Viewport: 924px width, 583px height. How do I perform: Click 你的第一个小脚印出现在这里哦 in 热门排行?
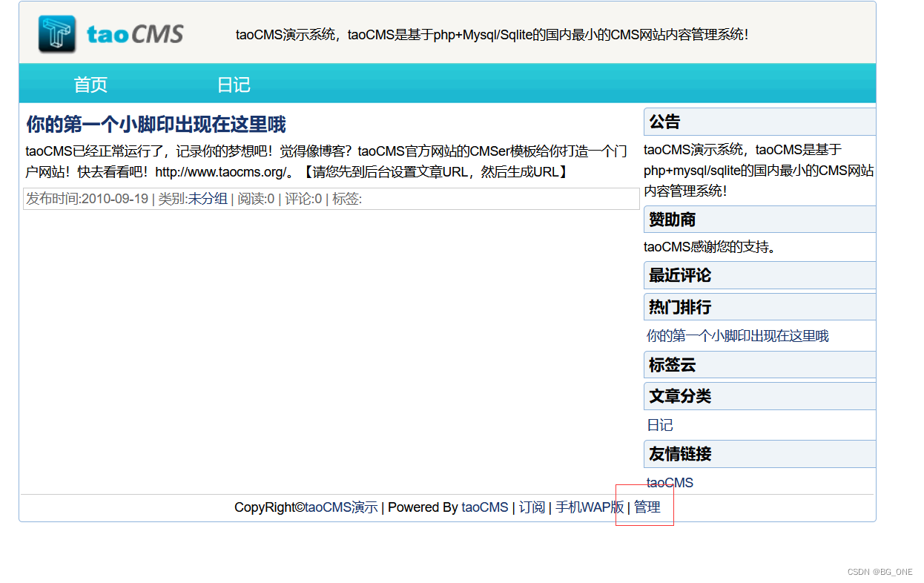(x=737, y=336)
